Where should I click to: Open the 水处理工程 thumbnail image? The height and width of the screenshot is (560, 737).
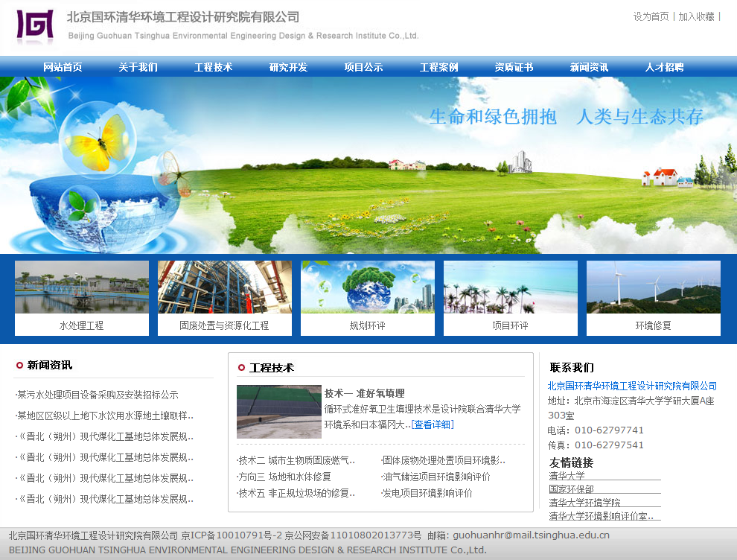pyautogui.click(x=82, y=287)
